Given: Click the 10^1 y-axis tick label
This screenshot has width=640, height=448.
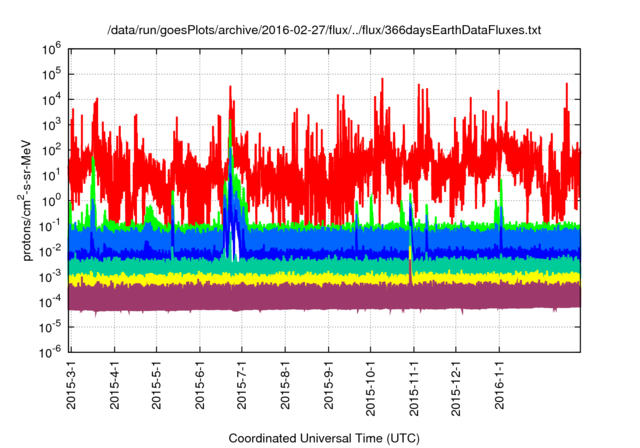Looking at the screenshot, I should point(51,176).
